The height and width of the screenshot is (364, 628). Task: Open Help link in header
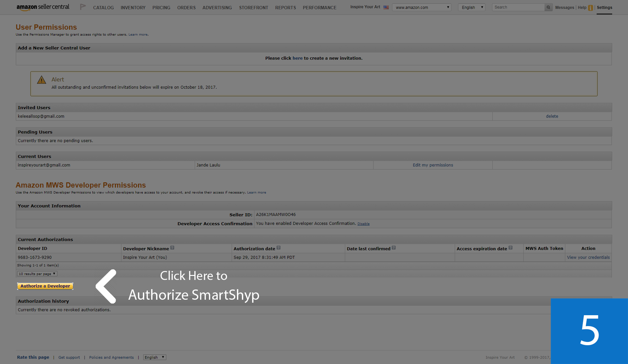tap(582, 8)
